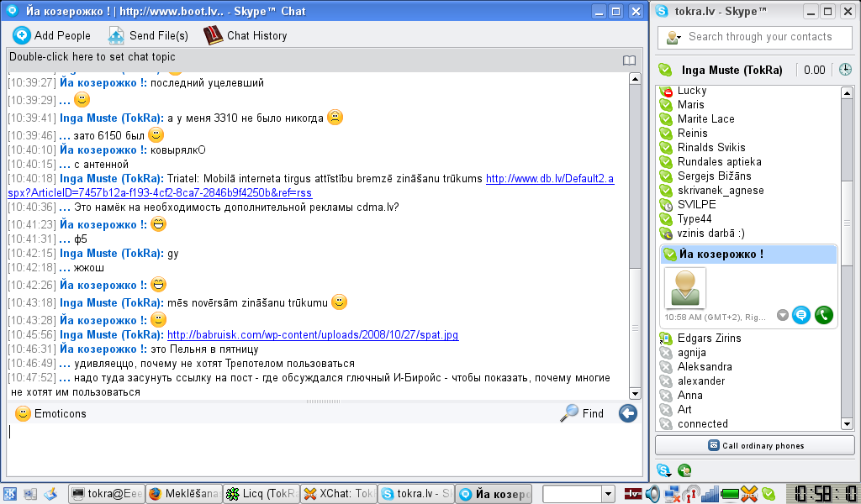Screen dimensions: 861x504
Task: Open Add People in the chat toolbar
Action: pyautogui.click(x=51, y=35)
